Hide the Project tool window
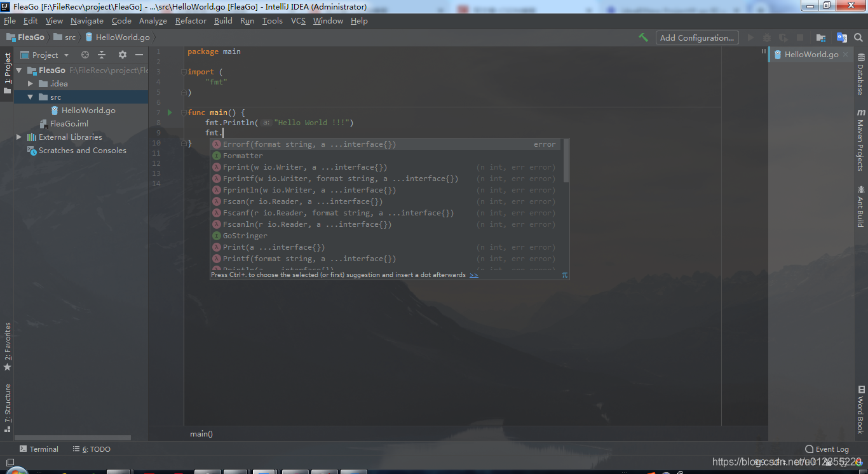Image resolution: width=868 pixels, height=474 pixels. coord(139,55)
